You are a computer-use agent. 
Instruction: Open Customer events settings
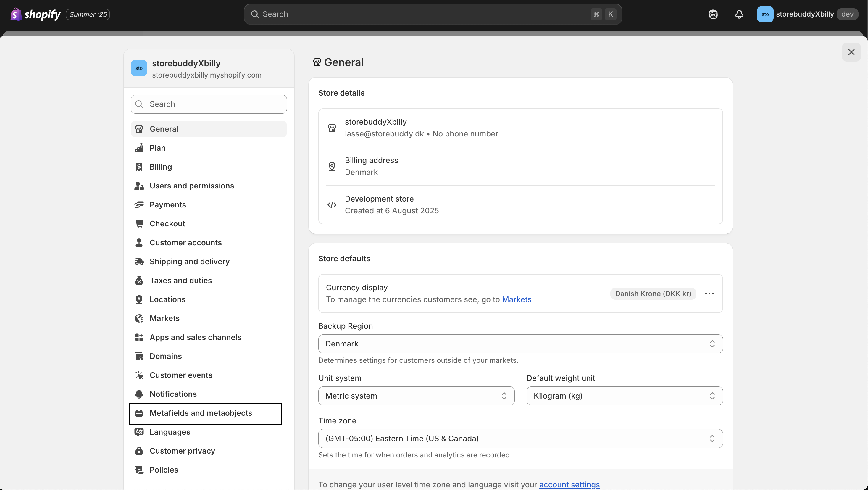(x=209, y=375)
